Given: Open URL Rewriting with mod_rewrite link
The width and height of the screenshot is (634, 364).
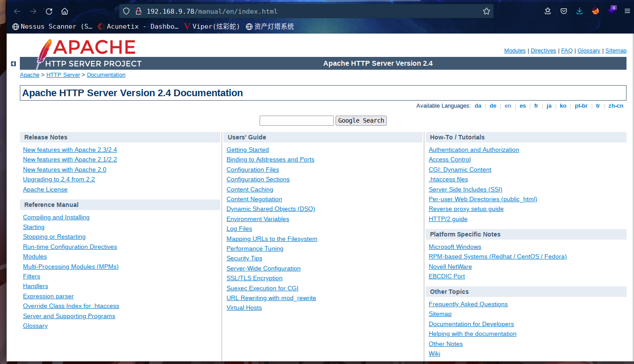Looking at the screenshot, I should pyautogui.click(x=271, y=298).
